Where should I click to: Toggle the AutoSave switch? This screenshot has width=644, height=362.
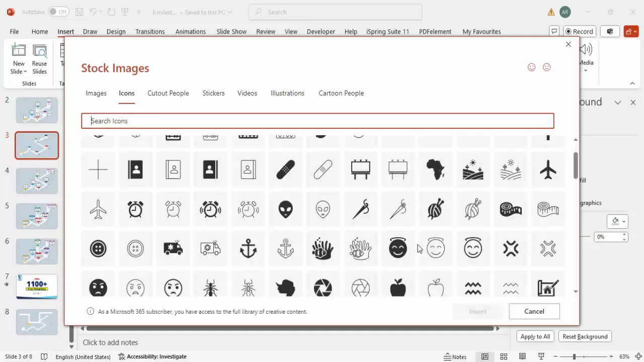[x=59, y=12]
